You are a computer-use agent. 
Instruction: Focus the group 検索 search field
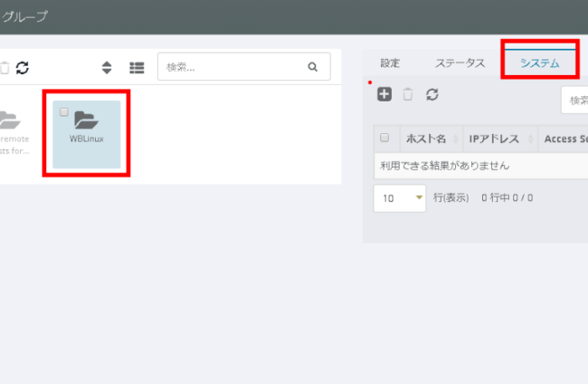coord(233,66)
